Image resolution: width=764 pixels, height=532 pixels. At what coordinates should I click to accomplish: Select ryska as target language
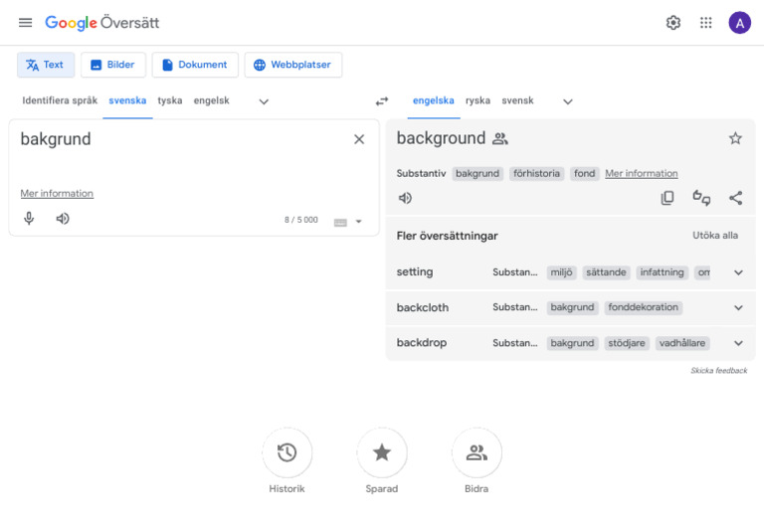[477, 100]
